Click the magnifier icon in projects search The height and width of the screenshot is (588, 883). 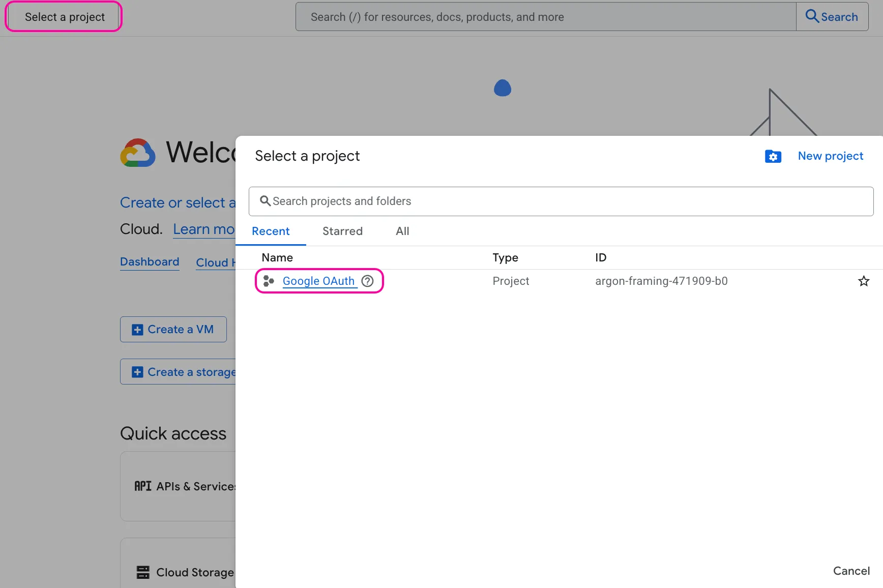coord(265,201)
